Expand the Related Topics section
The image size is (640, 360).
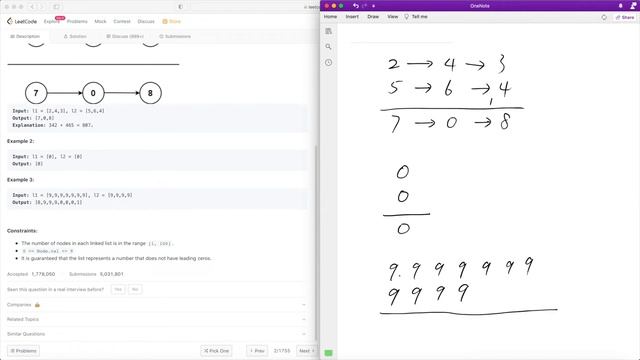click(156, 319)
